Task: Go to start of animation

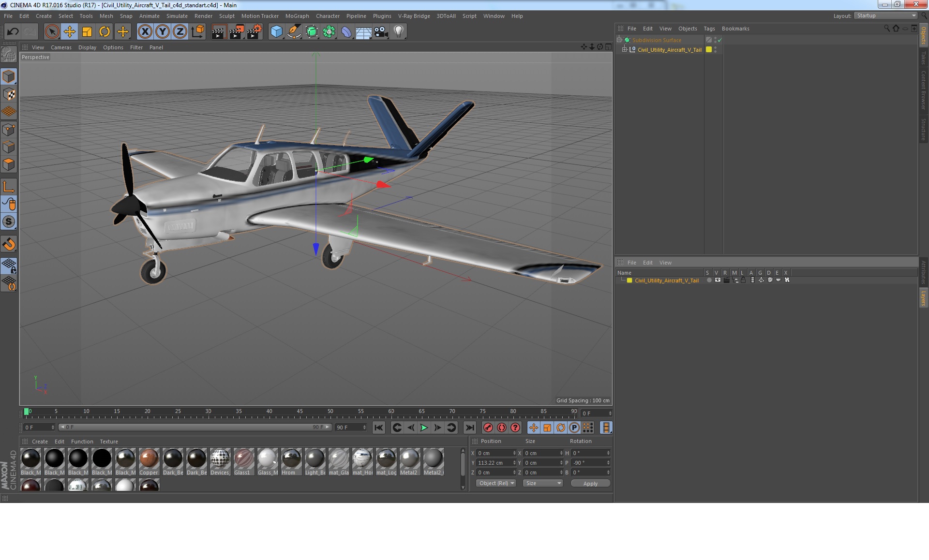Action: 378,427
